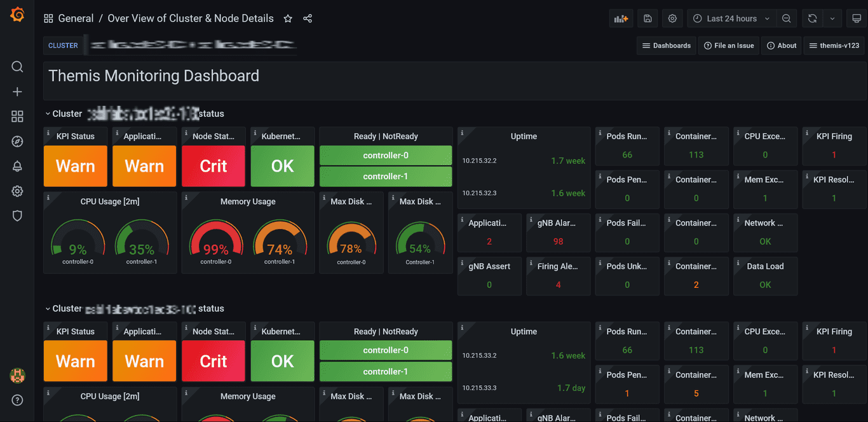Click second cluster's OK Kubernetes tile
The image size is (868, 422).
click(x=282, y=361)
